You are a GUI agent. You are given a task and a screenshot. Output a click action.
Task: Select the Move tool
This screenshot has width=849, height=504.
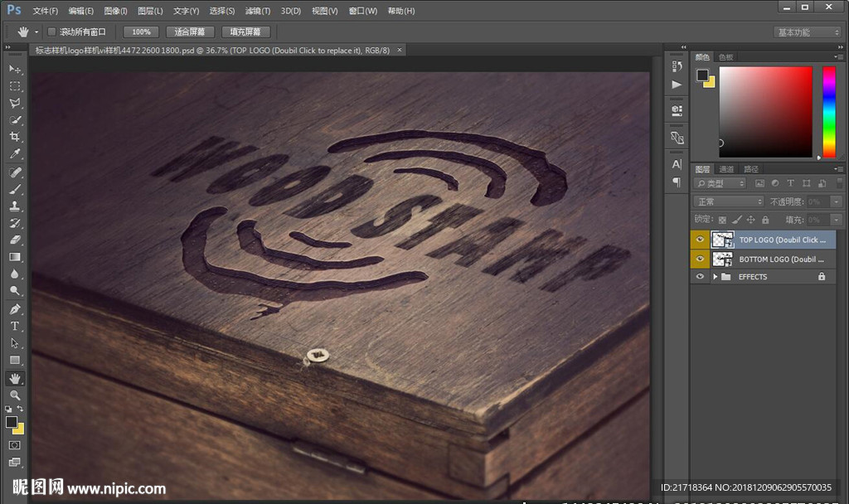[x=15, y=70]
